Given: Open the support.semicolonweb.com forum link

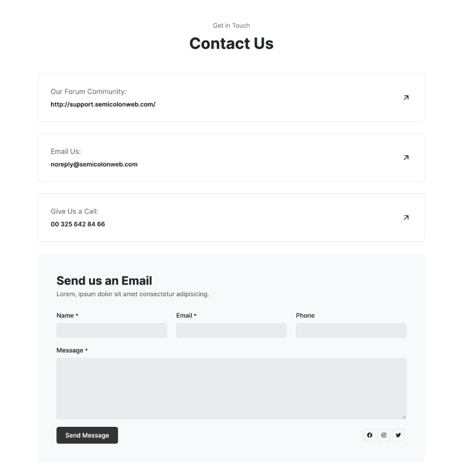Looking at the screenshot, I should pyautogui.click(x=103, y=105).
